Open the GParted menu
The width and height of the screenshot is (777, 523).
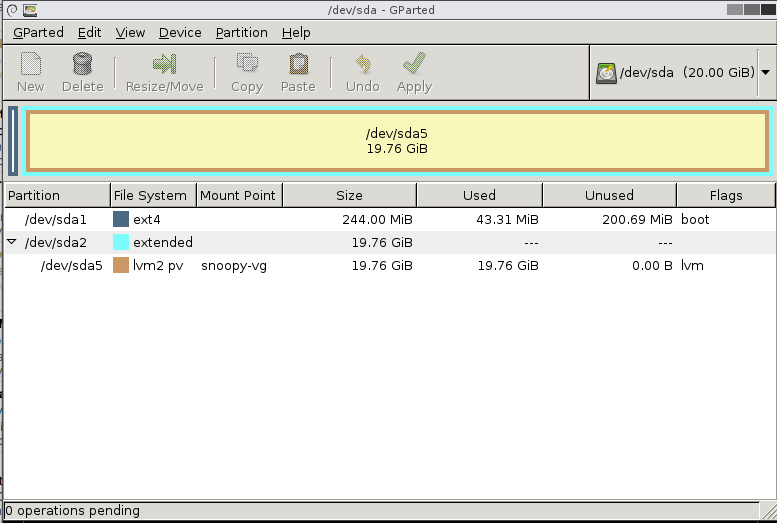coord(38,32)
